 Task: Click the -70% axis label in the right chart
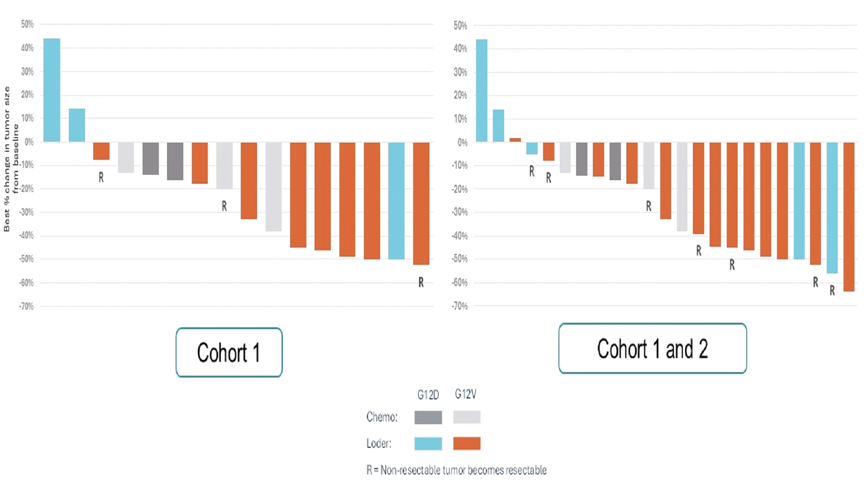459,306
